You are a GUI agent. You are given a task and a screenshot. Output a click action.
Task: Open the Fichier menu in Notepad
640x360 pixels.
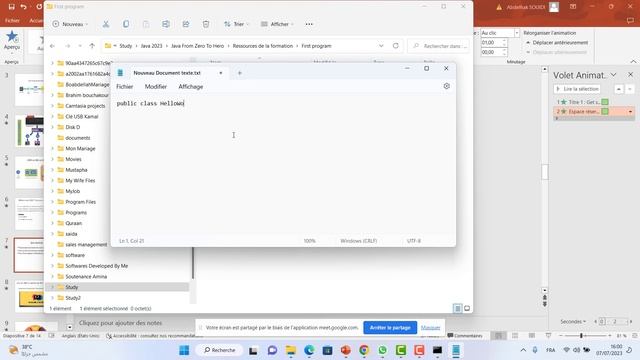[x=124, y=87]
